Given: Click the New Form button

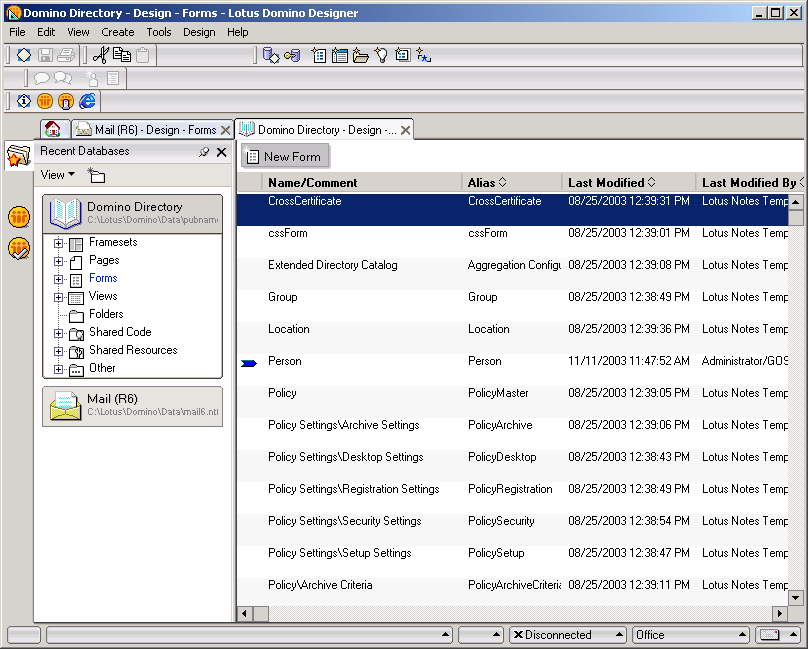Looking at the screenshot, I should [284, 156].
